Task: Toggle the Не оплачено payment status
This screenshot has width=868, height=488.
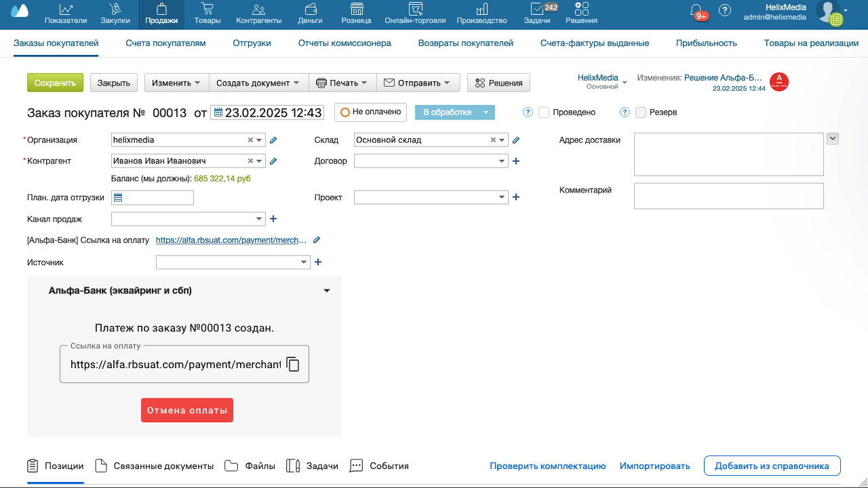Action: point(370,112)
